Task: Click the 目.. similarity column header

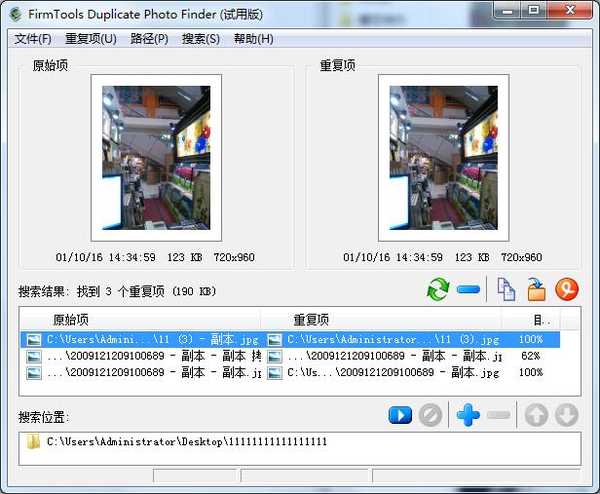Action: [531, 320]
